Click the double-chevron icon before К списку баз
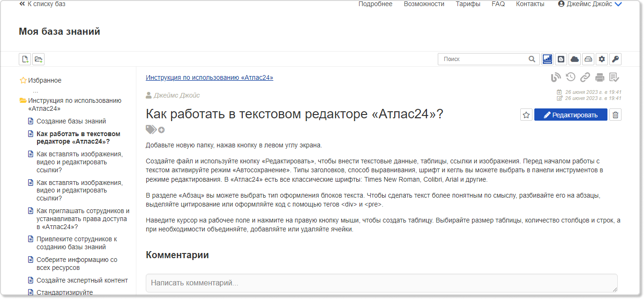644x299 pixels. 22,4
